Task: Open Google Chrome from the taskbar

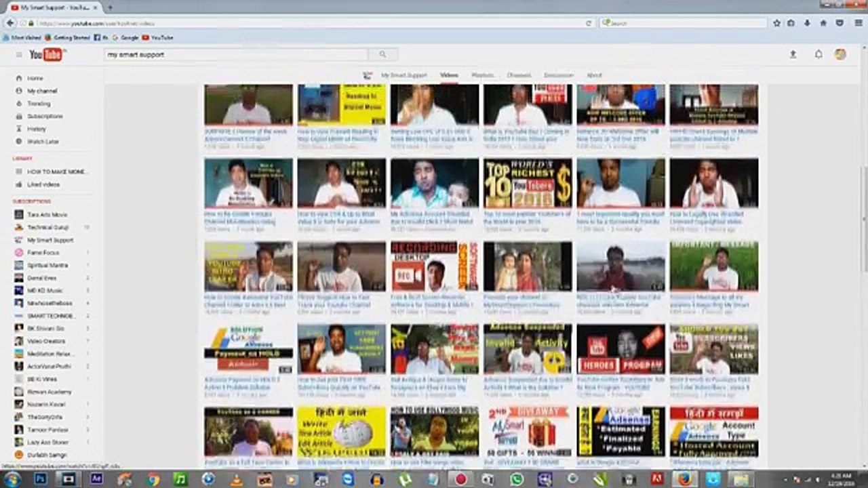Action: click(x=153, y=479)
